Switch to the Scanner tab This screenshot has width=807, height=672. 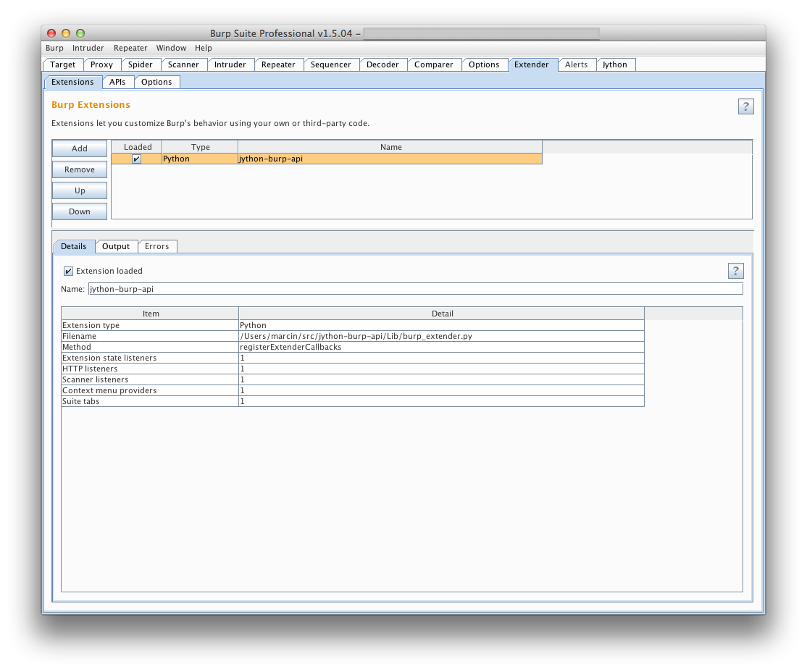[x=183, y=64]
